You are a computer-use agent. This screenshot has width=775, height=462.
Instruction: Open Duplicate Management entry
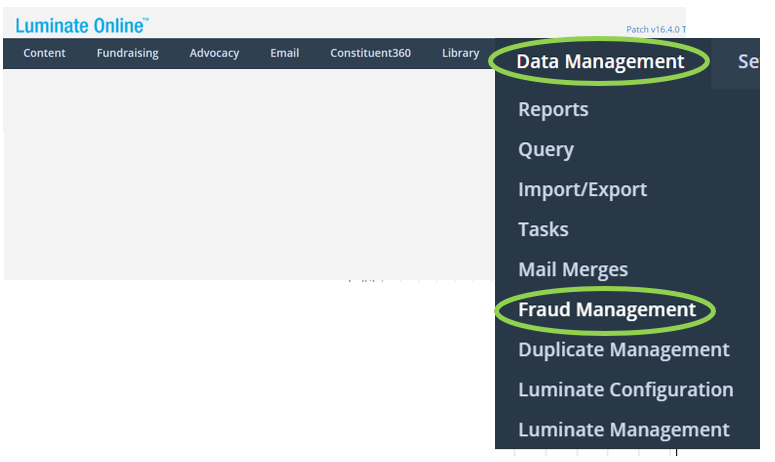coord(624,350)
